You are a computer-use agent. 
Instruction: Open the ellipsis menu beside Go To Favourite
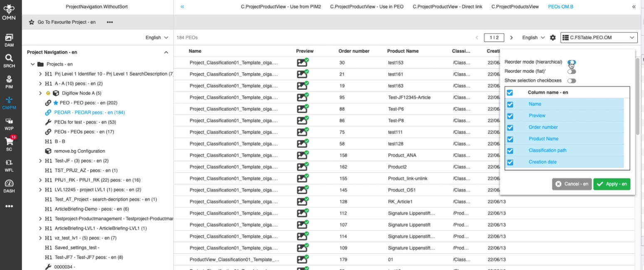point(110,22)
